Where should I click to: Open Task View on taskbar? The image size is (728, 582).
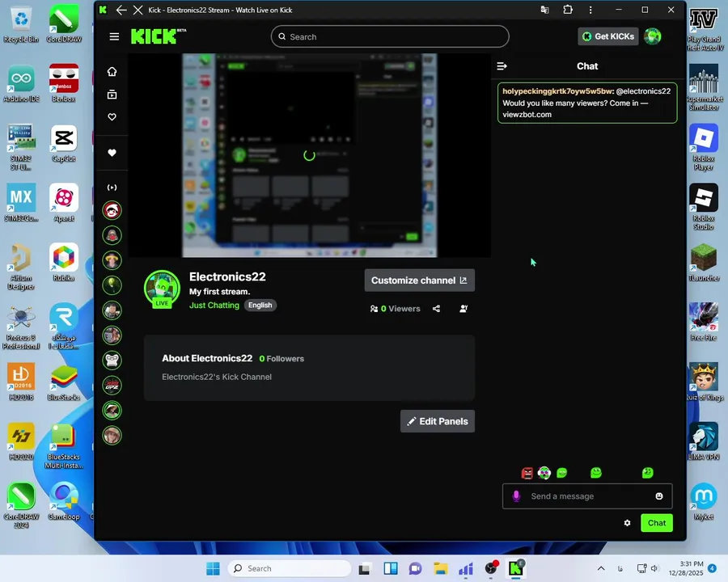pos(365,568)
